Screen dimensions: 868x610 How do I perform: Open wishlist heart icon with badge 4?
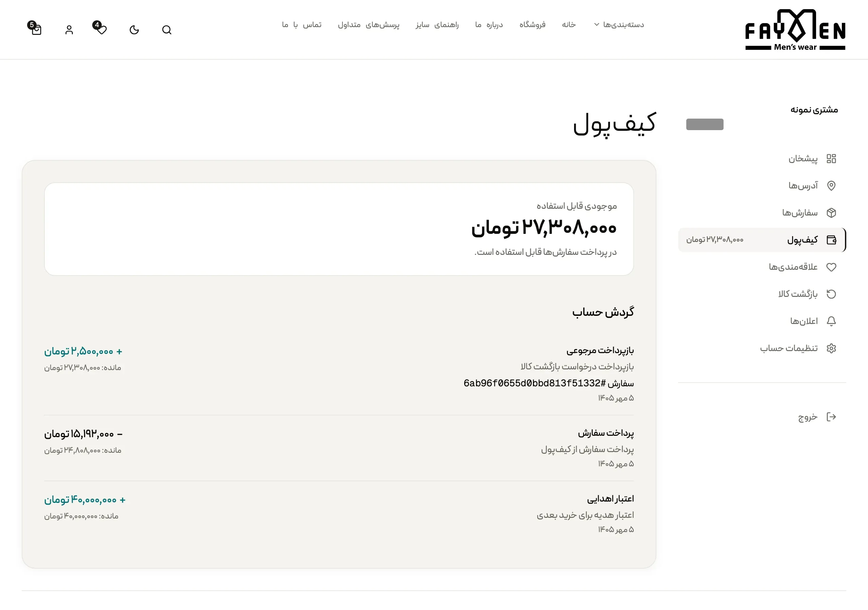(101, 29)
